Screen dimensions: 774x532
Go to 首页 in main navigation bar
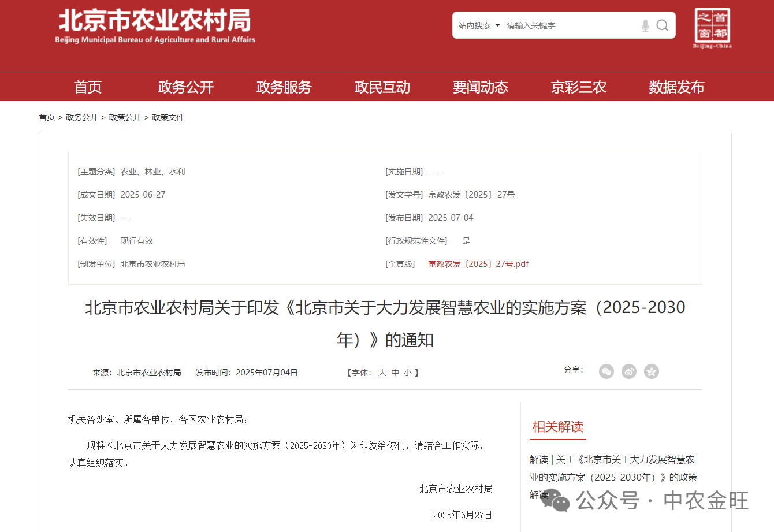[x=88, y=87]
